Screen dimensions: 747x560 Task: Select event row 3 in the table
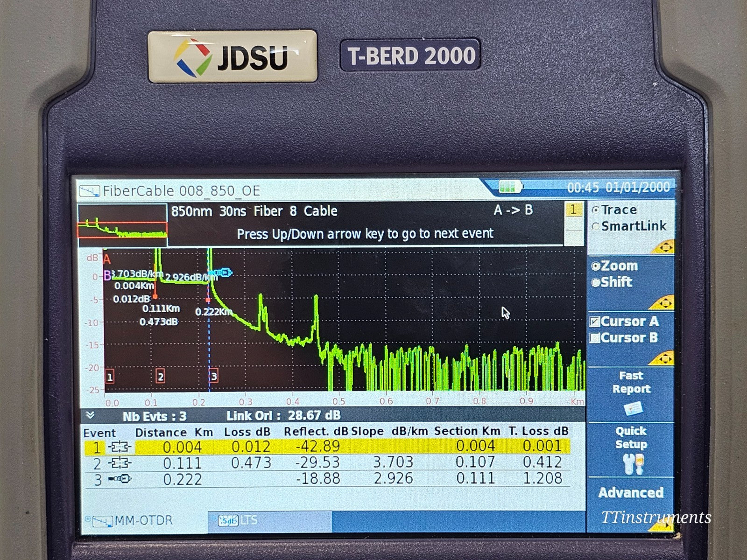(x=280, y=478)
